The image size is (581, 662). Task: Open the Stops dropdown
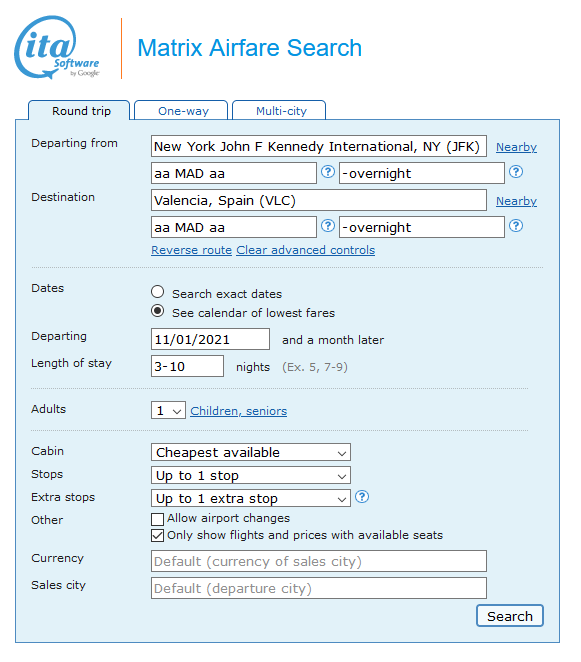(251, 475)
